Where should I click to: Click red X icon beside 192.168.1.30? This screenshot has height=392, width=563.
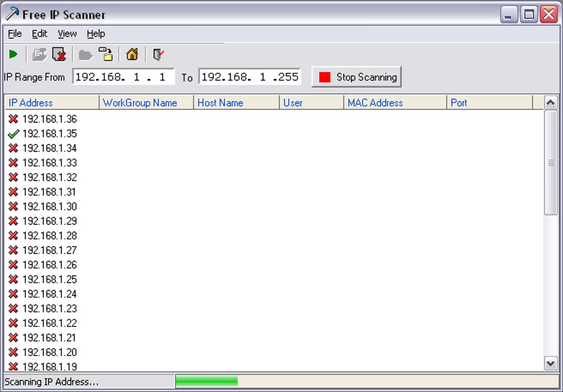click(13, 207)
